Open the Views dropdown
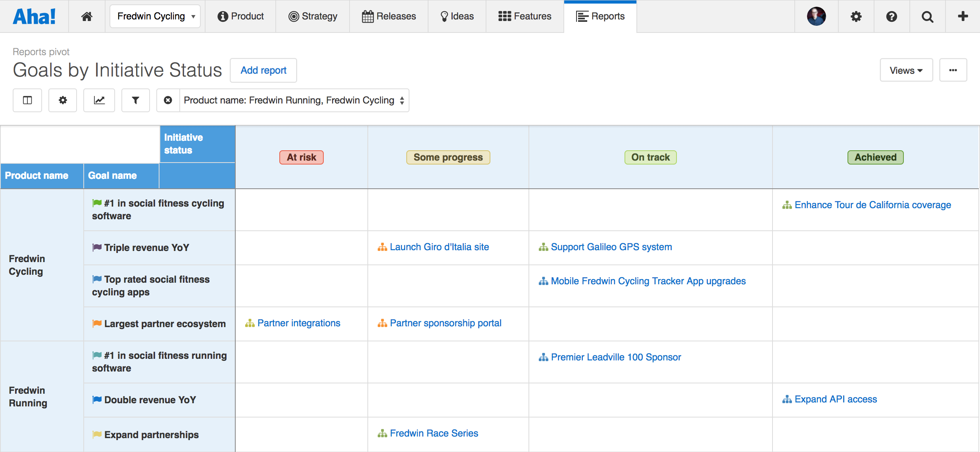The height and width of the screenshot is (452, 980). tap(906, 70)
